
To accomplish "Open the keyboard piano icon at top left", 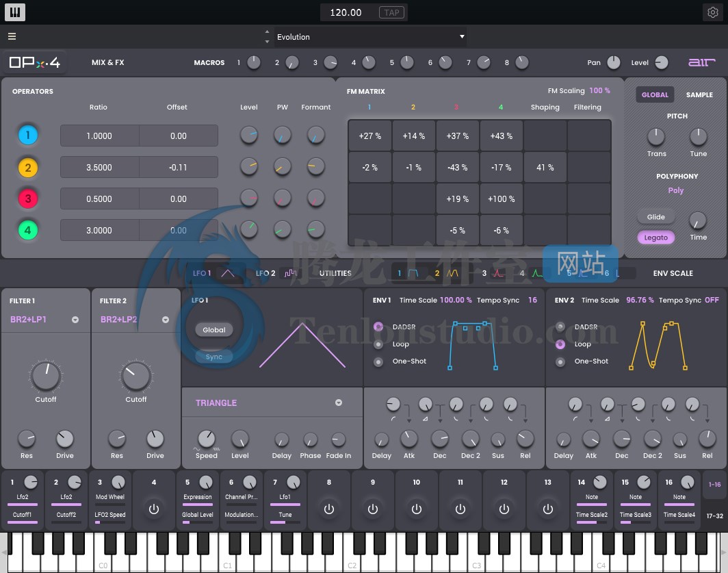I will pos(15,12).
